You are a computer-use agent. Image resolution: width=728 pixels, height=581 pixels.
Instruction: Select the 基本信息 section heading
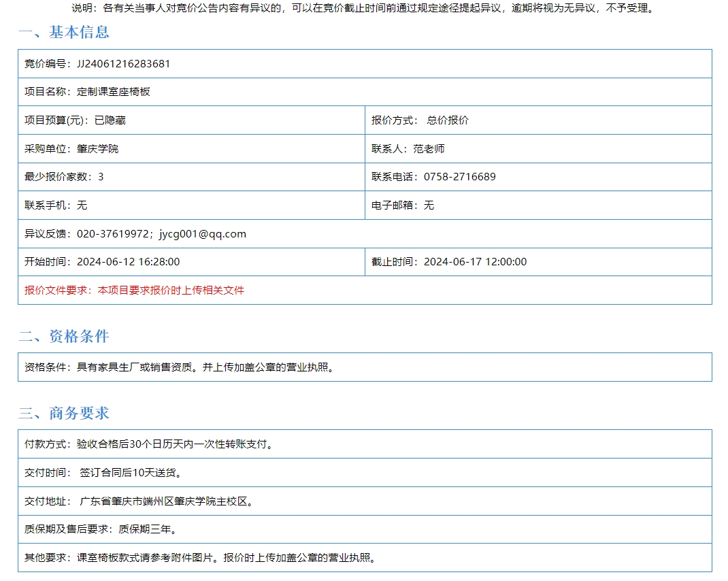coord(63,32)
